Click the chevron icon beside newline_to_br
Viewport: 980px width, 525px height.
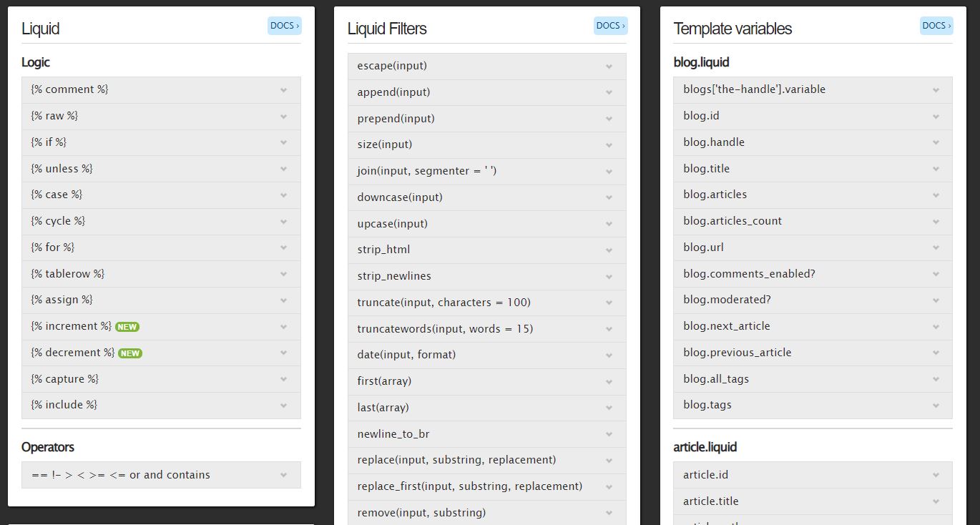(x=609, y=434)
